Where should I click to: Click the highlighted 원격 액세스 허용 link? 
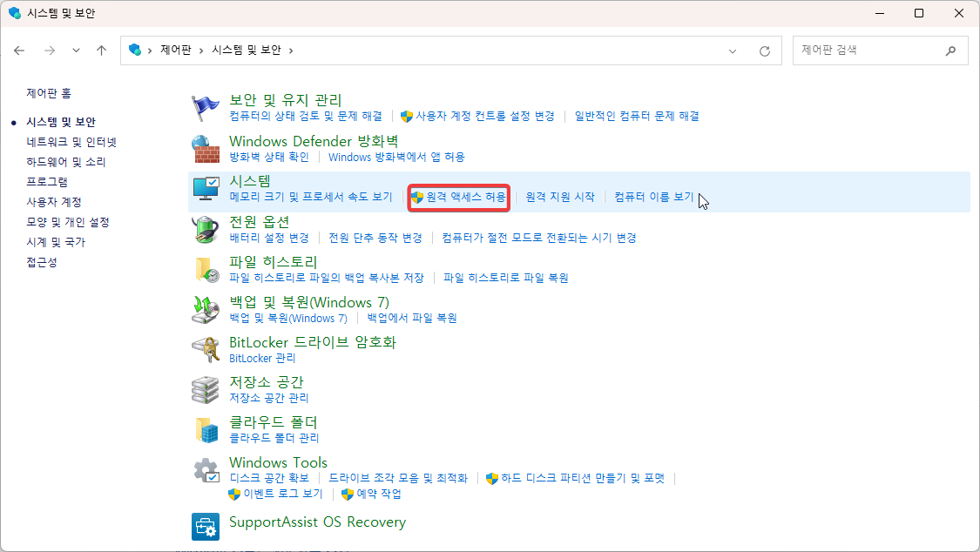[x=459, y=198]
